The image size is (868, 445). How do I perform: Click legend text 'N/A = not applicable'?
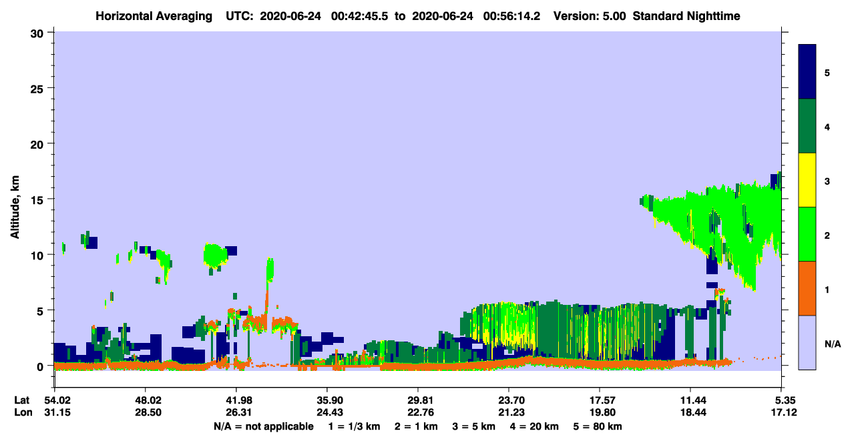click(x=263, y=426)
